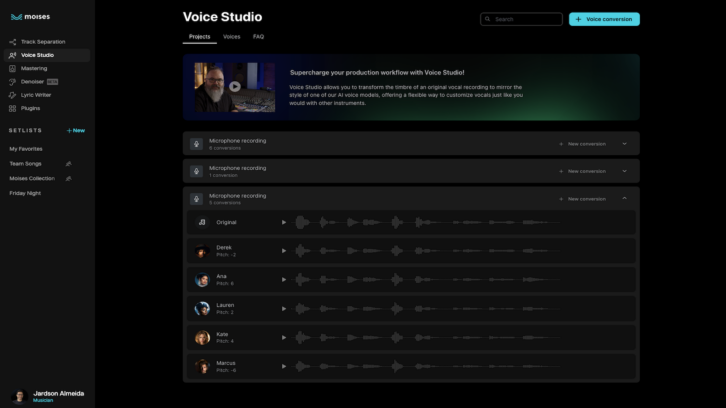Click the Derek voice name
This screenshot has width=726, height=408.
[224, 248]
